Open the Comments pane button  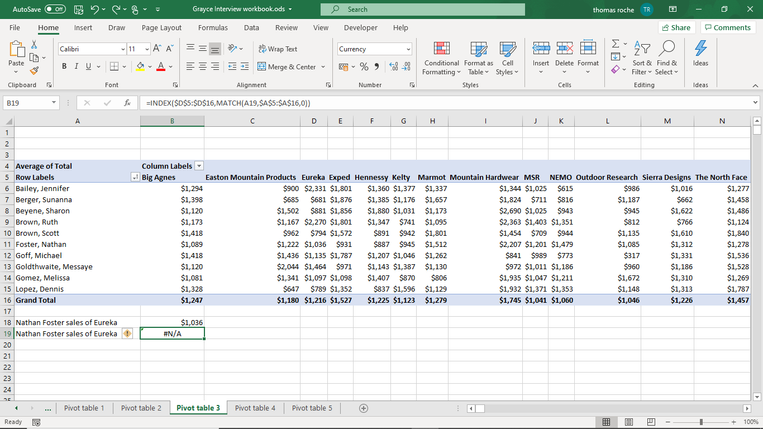point(727,28)
